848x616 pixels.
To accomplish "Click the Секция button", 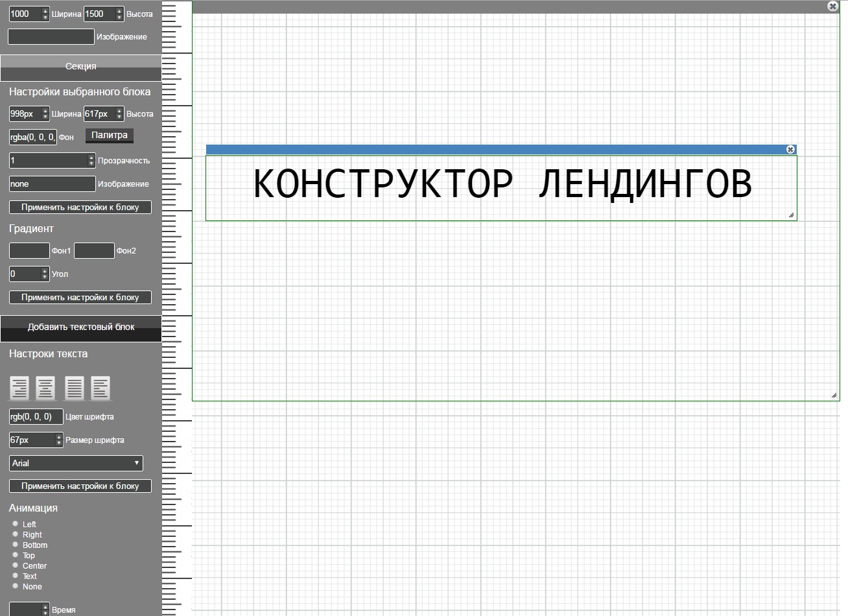I will [80, 67].
